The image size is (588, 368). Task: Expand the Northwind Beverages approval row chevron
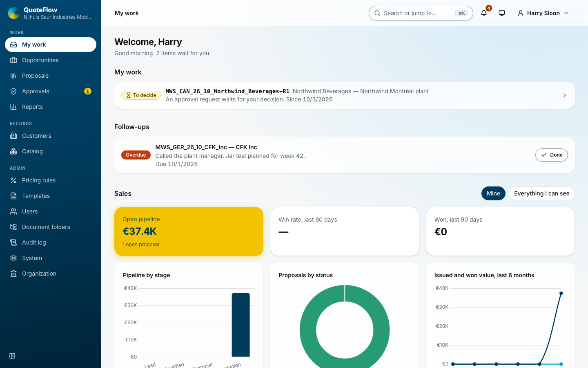pos(565,95)
